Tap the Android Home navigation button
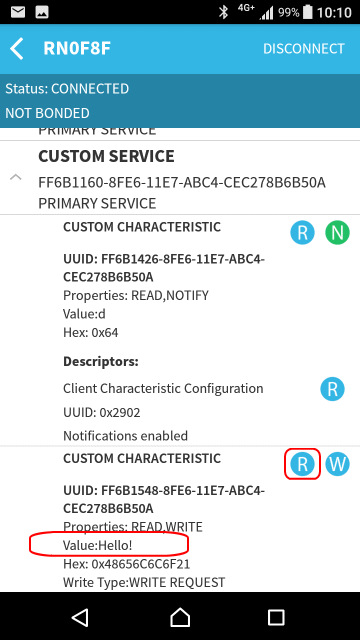This screenshot has height=640, width=360. pos(180,617)
